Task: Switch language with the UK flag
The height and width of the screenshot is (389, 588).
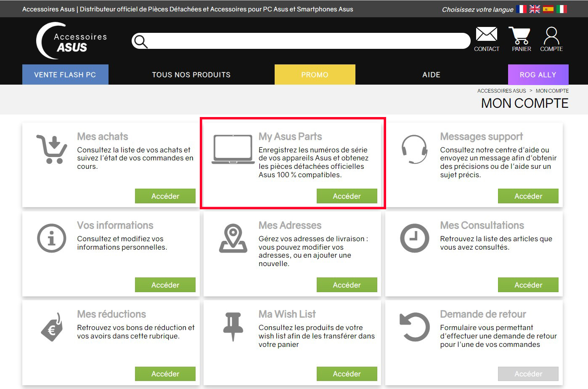Action: (x=535, y=9)
